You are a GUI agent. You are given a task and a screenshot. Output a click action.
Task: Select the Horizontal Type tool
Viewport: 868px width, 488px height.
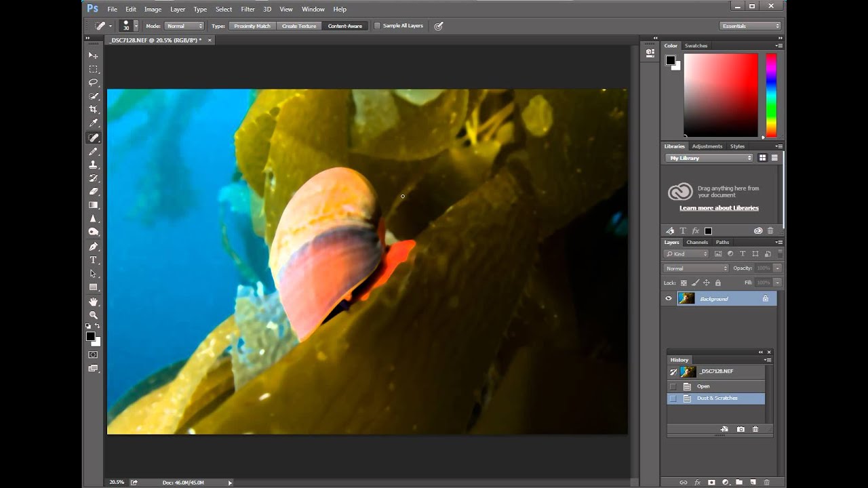pyautogui.click(x=94, y=260)
